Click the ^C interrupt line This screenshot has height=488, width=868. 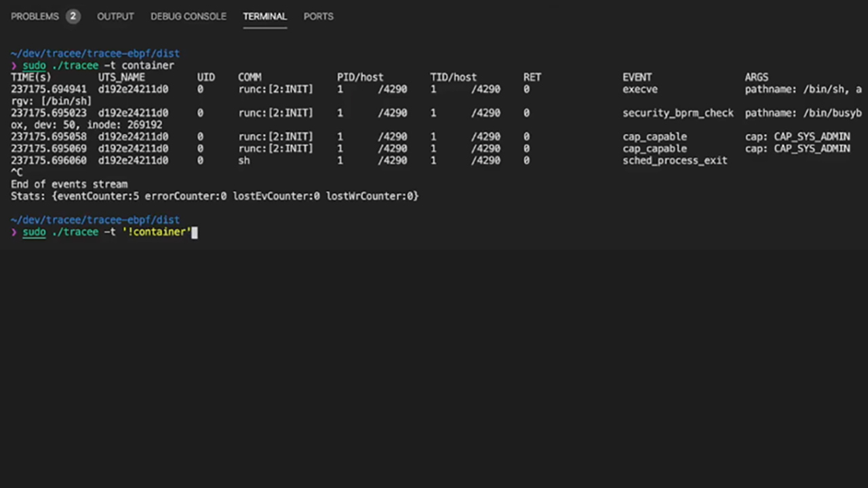click(x=17, y=172)
